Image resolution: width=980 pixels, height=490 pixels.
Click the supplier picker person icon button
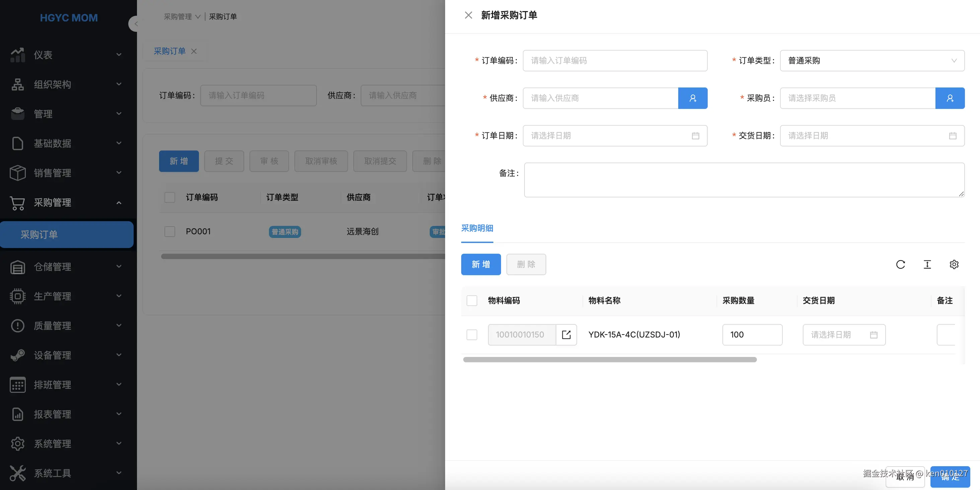point(692,98)
